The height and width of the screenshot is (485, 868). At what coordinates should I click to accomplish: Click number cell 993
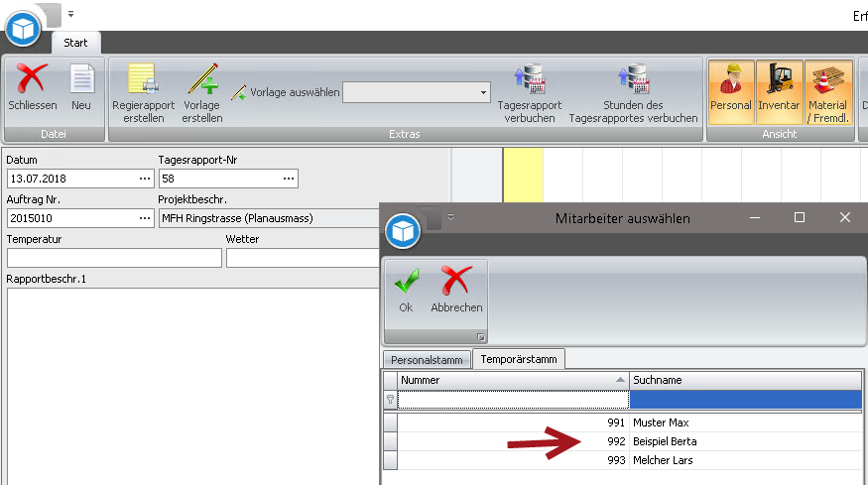[513, 460]
